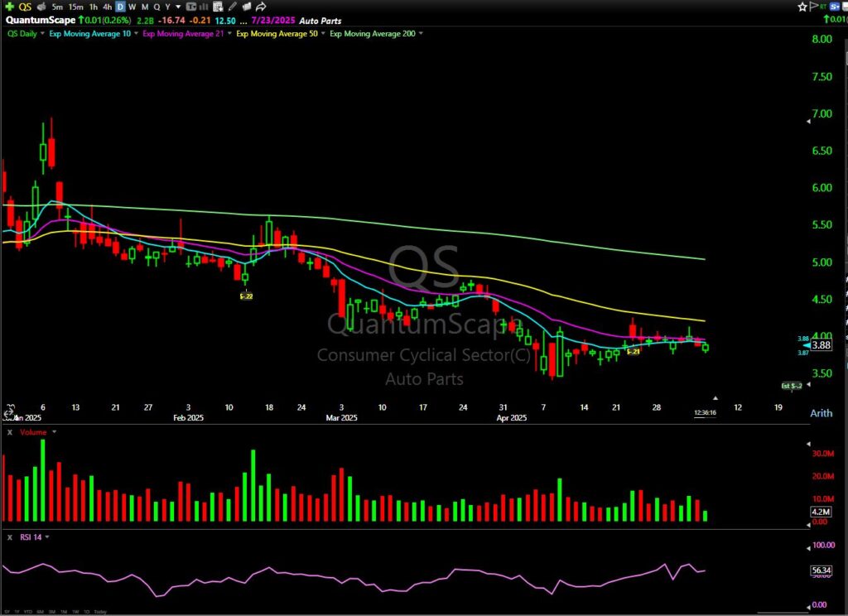Click the time axis pan arrows icon
The height and width of the screenshot is (616, 848).
(7, 412)
